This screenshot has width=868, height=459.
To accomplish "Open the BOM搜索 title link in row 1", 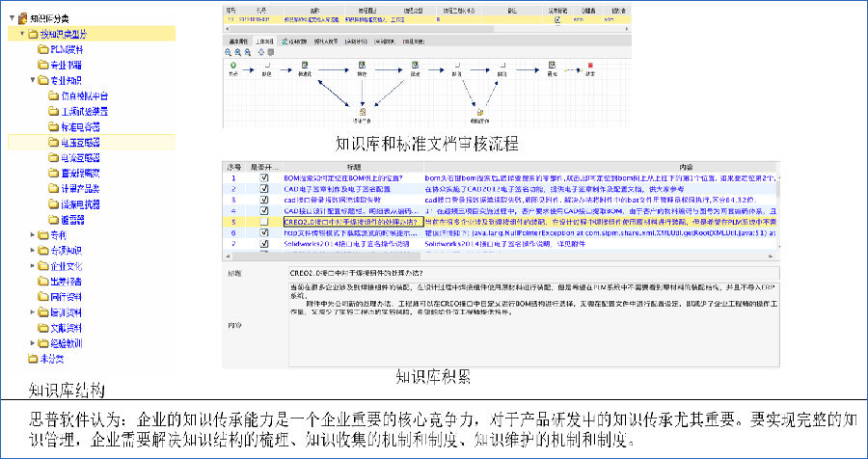I will click(342, 178).
